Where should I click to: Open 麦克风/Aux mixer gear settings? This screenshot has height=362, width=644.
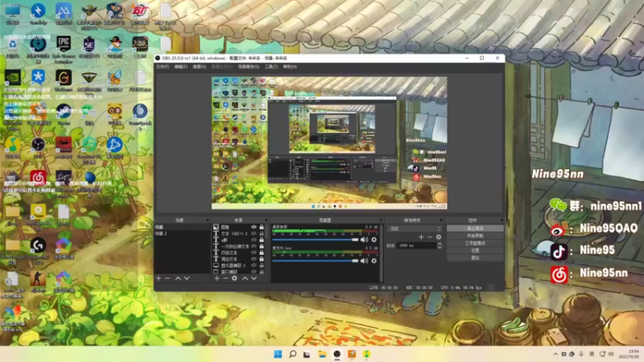374,261
